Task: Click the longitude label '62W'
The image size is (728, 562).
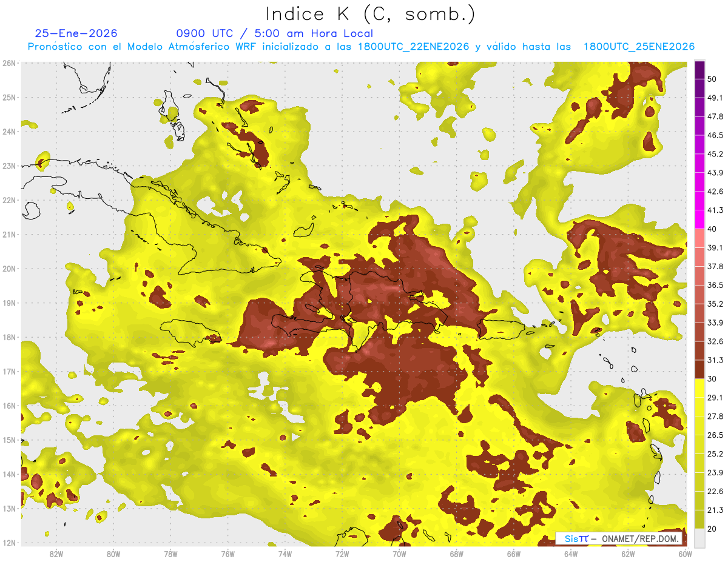Action: coord(628,554)
